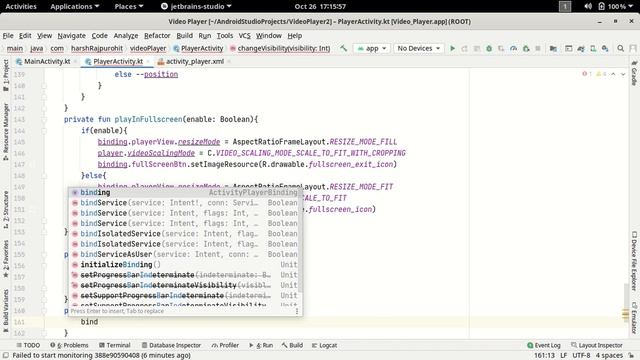The image size is (640, 360).
Task: Click the user account icon at toolbar end
Action: (x=633, y=48)
